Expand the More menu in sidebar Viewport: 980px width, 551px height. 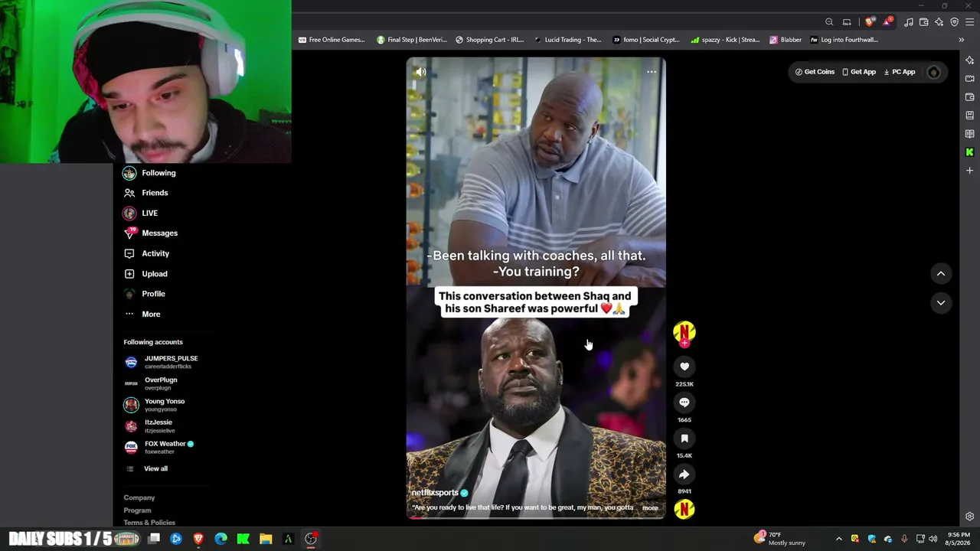point(142,315)
